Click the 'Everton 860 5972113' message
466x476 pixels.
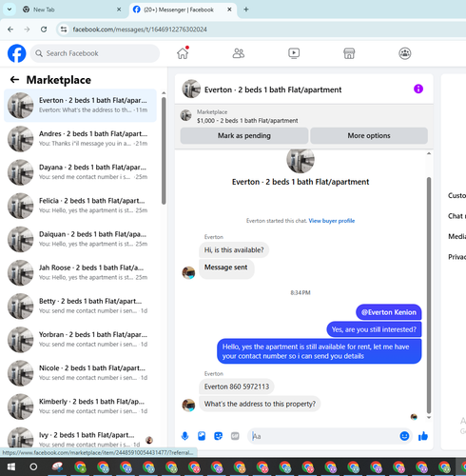point(237,387)
